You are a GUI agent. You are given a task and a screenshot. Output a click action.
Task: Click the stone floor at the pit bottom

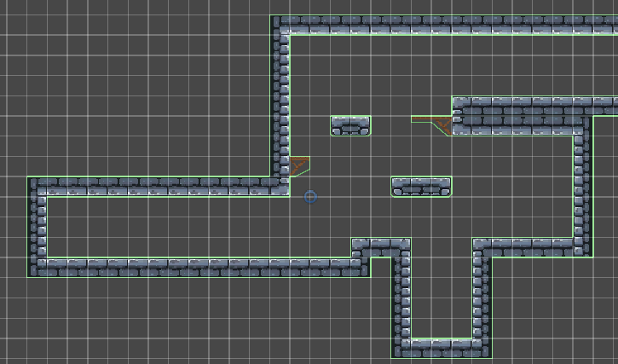(442, 347)
